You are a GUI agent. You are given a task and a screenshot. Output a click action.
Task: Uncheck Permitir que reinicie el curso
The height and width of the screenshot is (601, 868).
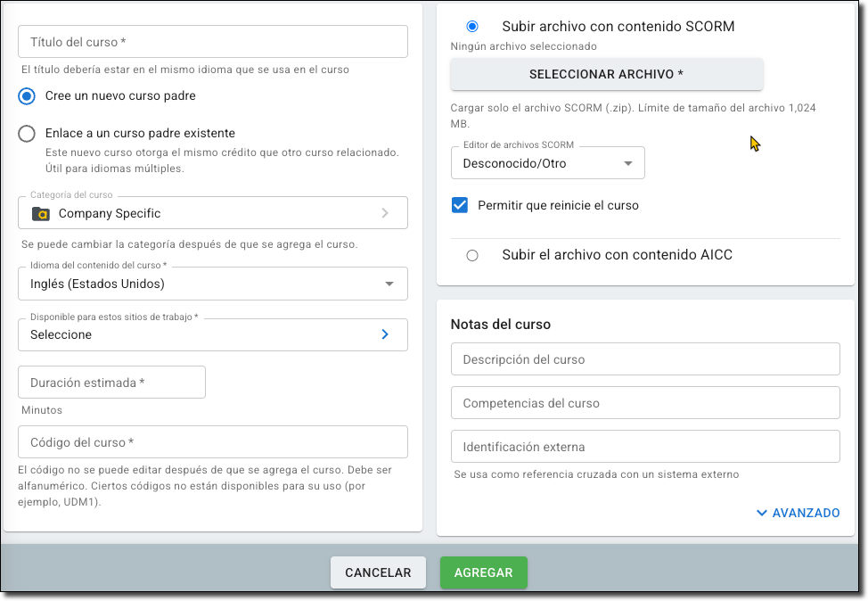pos(460,205)
